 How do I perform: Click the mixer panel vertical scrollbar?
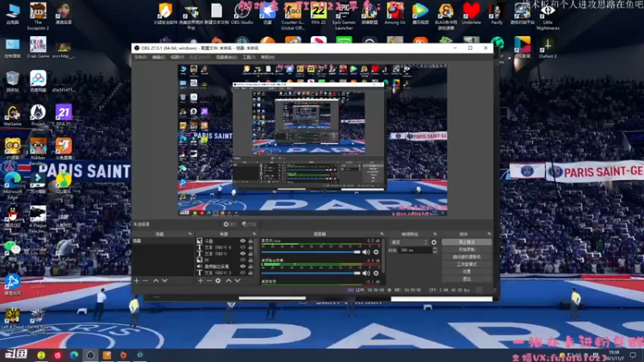[x=384, y=257]
